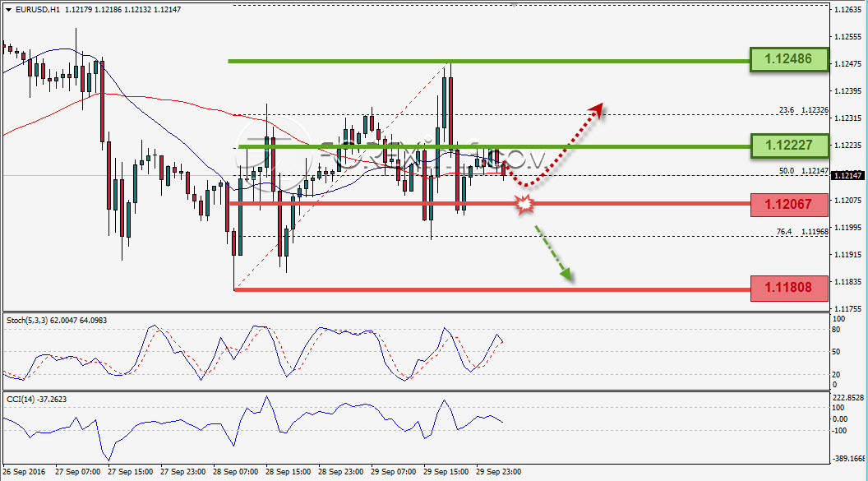The width and height of the screenshot is (868, 481).
Task: Click the 27 Sep 15:00 time label
Action: point(130,472)
